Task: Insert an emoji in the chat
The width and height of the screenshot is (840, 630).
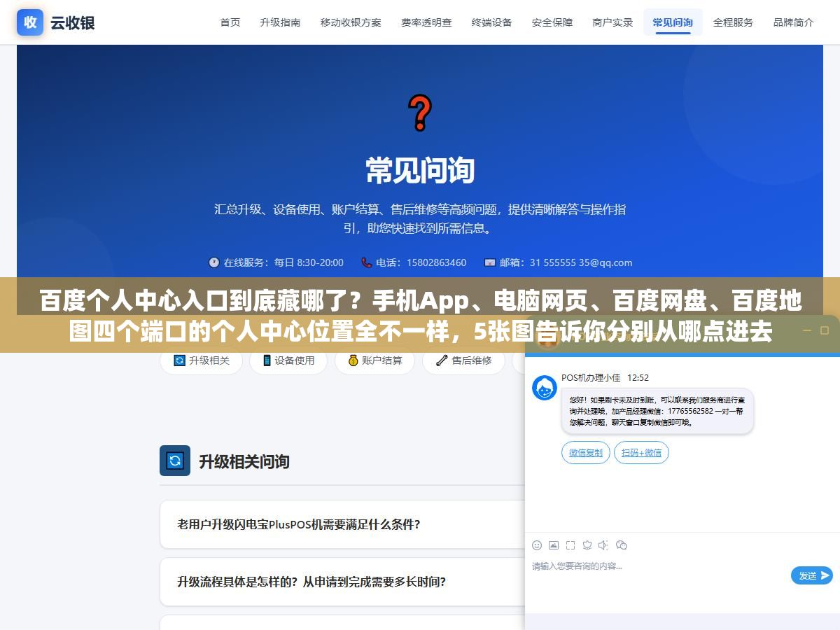Action: pyautogui.click(x=537, y=545)
